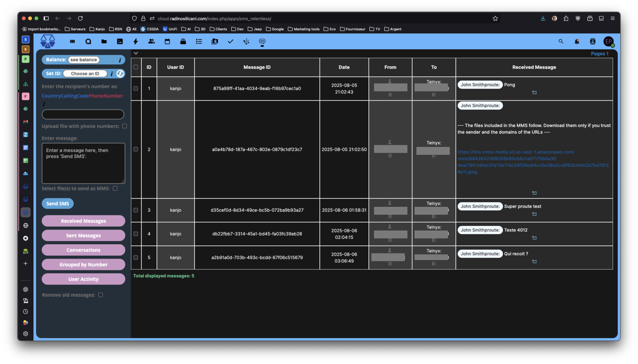The height and width of the screenshot is (364, 638).
Task: Toggle Select file(s) to send as MMS
Action: point(115,188)
